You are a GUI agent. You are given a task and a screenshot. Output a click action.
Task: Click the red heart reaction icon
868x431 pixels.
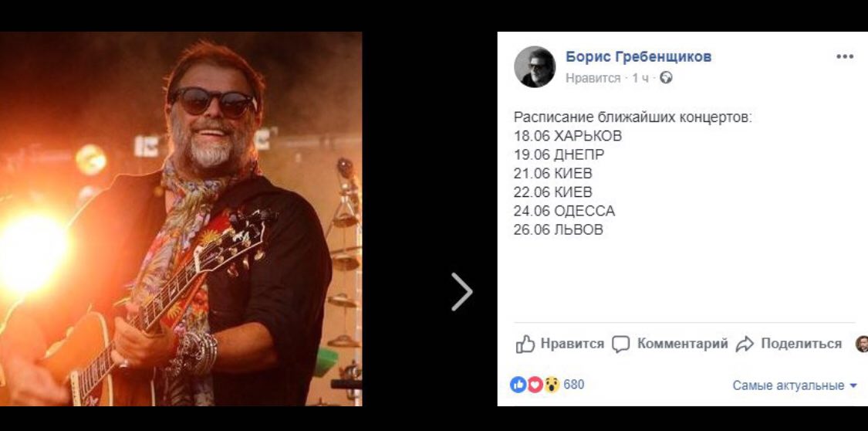[x=535, y=385]
